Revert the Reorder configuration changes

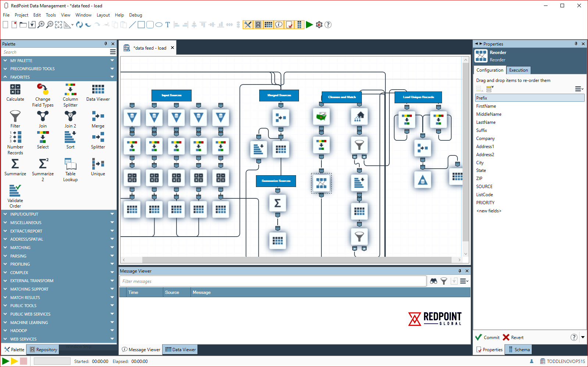pyautogui.click(x=513, y=337)
